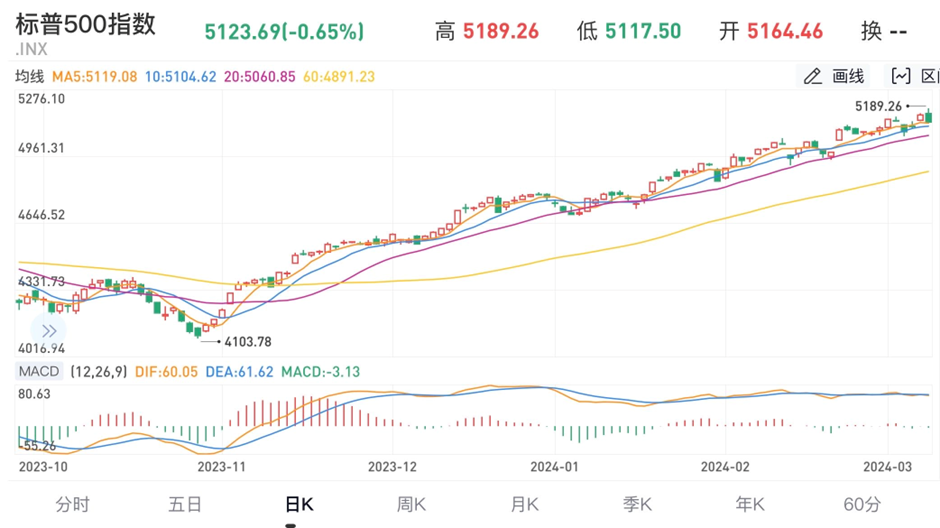Click the open price 5164.46

(785, 31)
